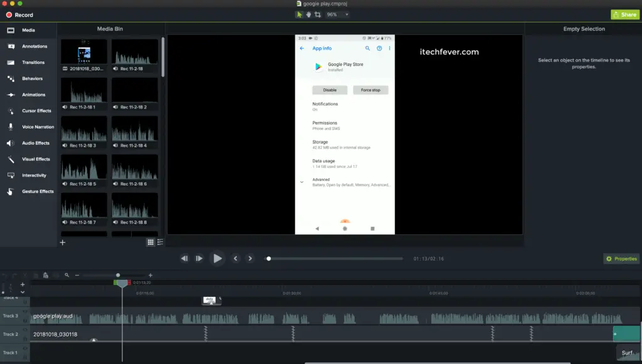Click the timeline magnifier zoom-to-fit icon

click(x=66, y=275)
